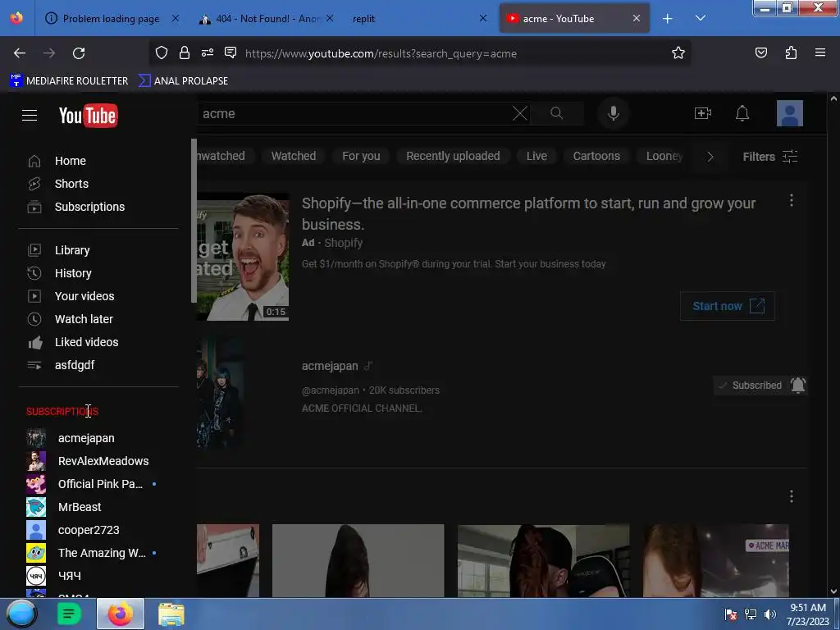Switch to the Problem loading page tab
The height and width of the screenshot is (630, 840).
click(112, 19)
